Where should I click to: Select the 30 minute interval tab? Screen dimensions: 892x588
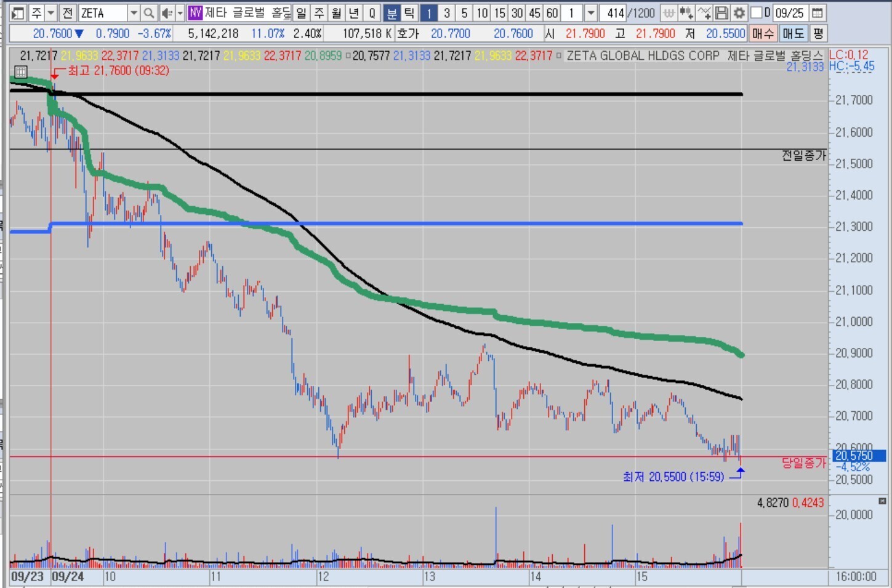click(x=517, y=13)
